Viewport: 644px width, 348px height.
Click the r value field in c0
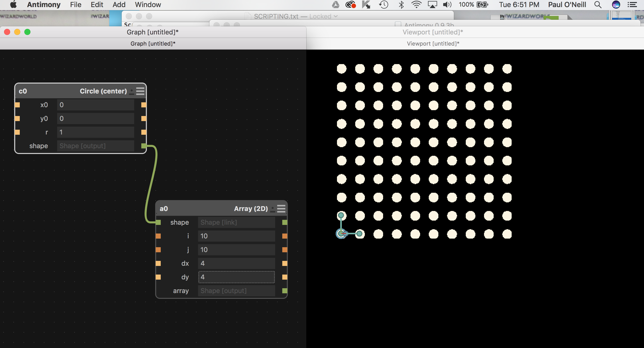[x=96, y=132]
